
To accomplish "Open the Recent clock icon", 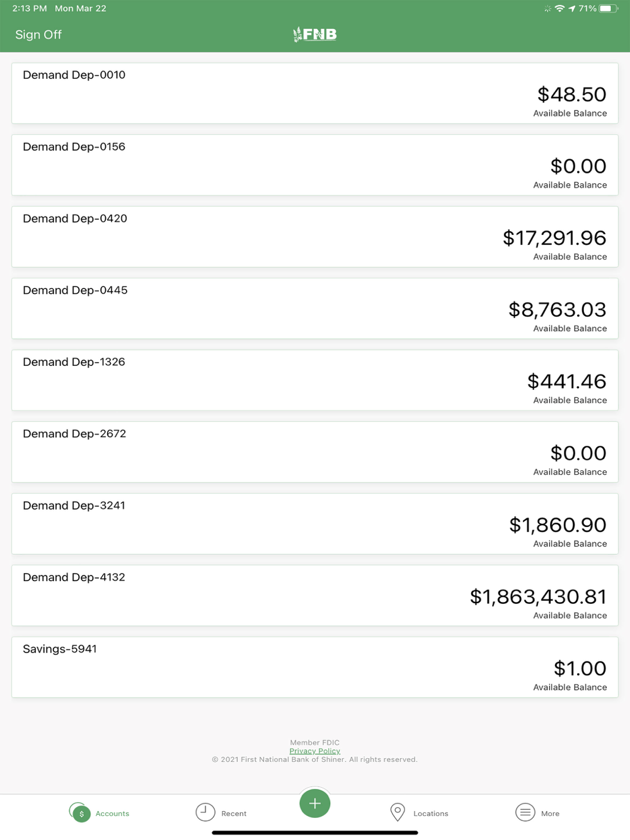I will pos(205,812).
